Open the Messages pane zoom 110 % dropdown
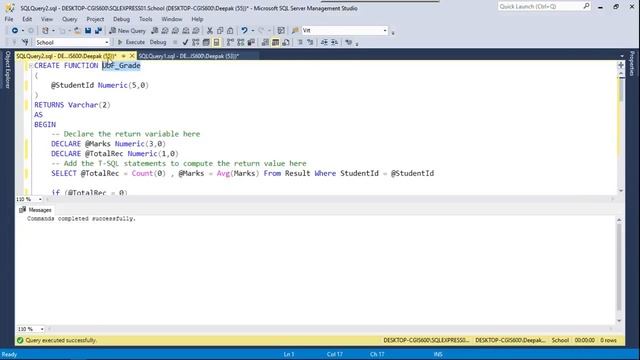The width and height of the screenshot is (640, 360). point(42,329)
